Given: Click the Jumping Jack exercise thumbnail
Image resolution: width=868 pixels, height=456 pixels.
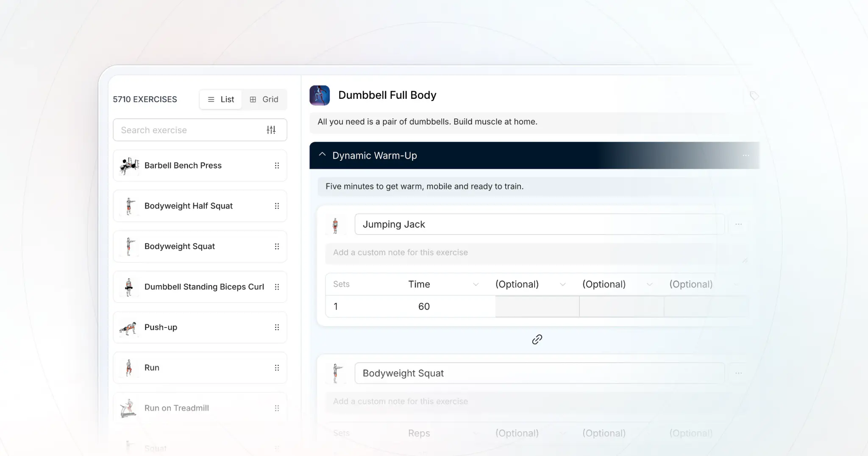Looking at the screenshot, I should (x=335, y=225).
